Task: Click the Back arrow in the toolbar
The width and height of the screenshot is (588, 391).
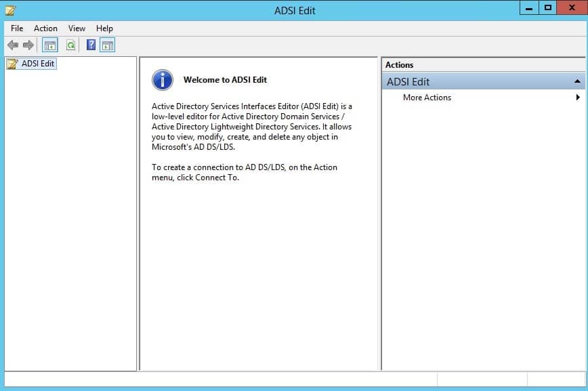Action: point(12,45)
